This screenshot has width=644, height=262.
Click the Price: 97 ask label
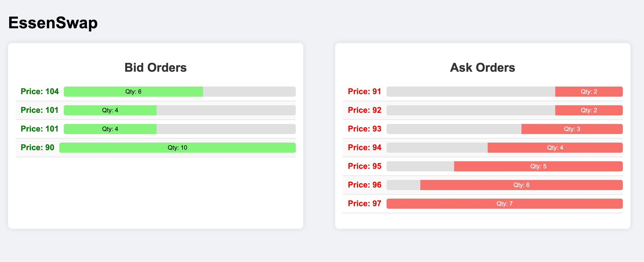365,204
